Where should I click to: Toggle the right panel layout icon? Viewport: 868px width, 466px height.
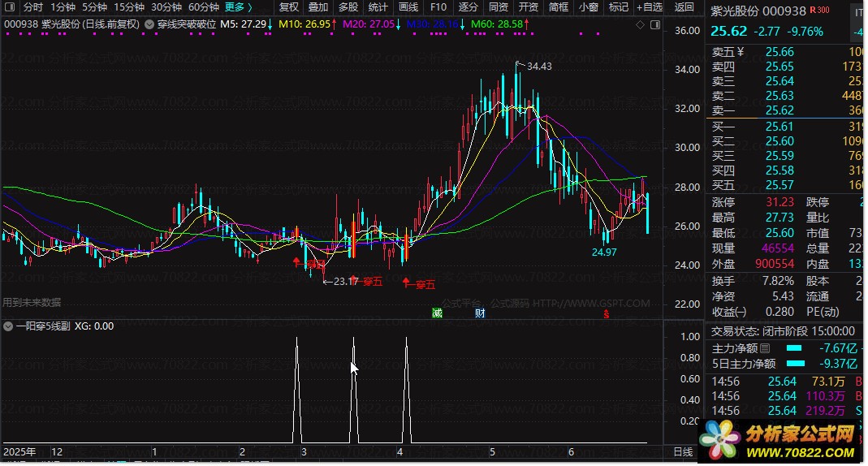655,25
